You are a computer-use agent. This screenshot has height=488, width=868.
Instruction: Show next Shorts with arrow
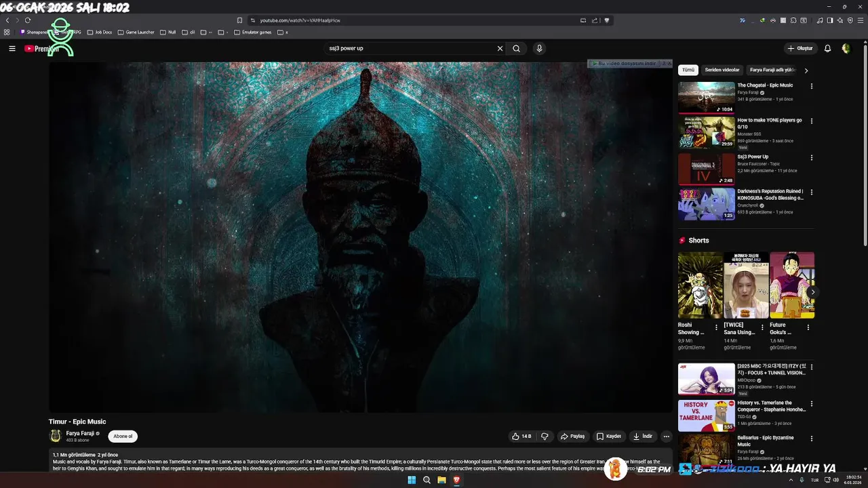[812, 292]
